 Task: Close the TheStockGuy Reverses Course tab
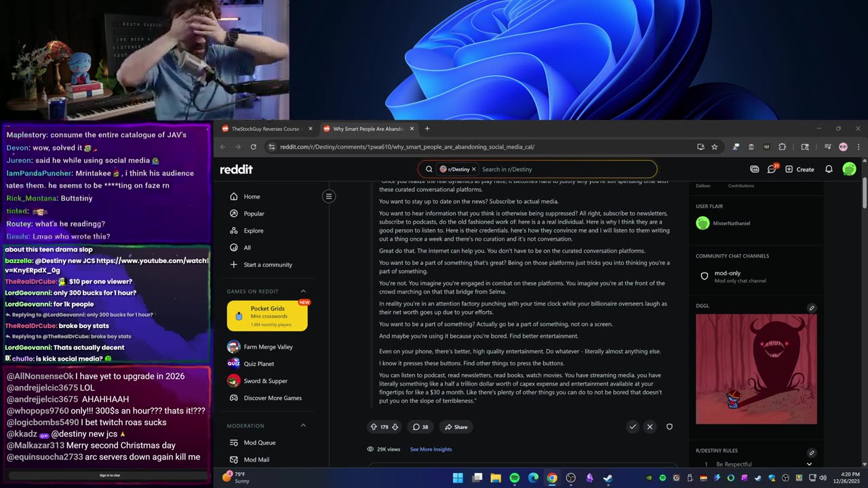(311, 129)
